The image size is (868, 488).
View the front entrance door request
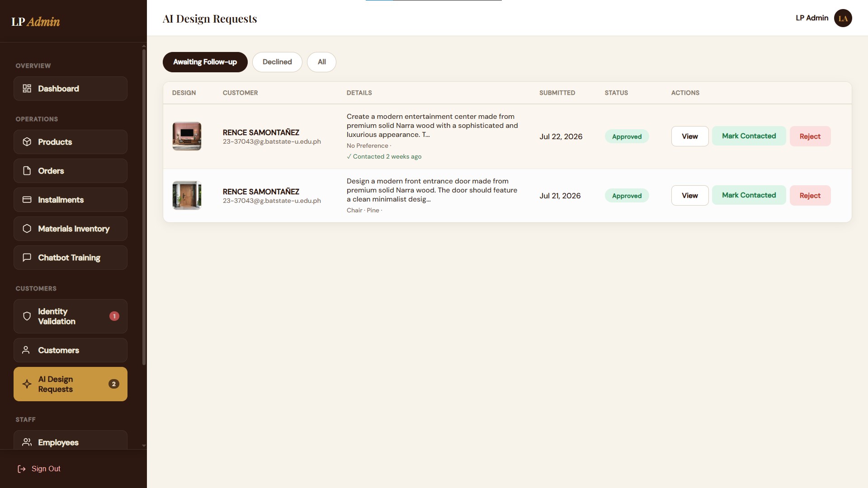click(690, 196)
